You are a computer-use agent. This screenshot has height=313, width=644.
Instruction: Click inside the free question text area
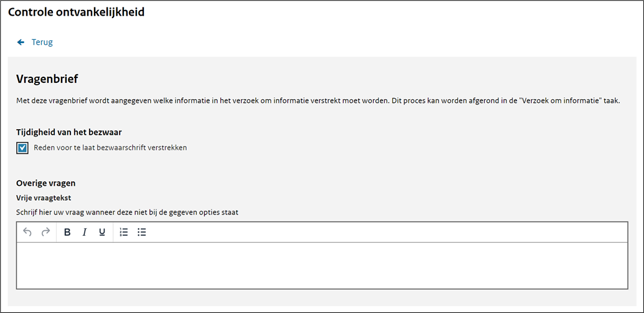[x=322, y=265]
